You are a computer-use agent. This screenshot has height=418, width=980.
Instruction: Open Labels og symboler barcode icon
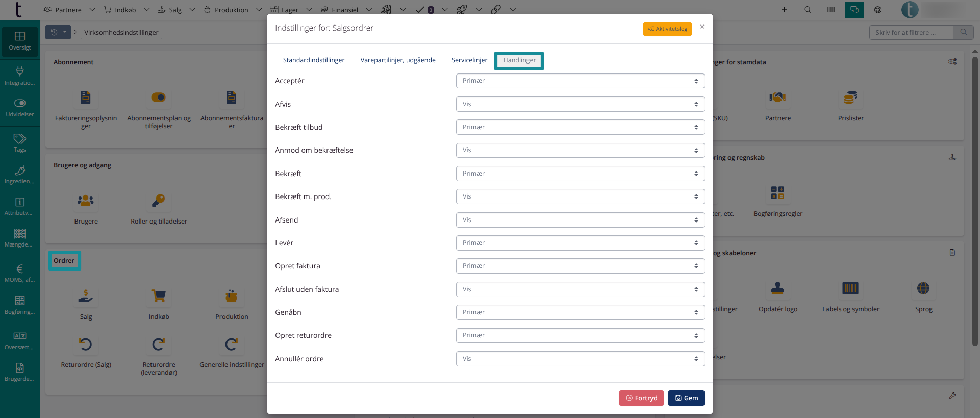(x=850, y=288)
